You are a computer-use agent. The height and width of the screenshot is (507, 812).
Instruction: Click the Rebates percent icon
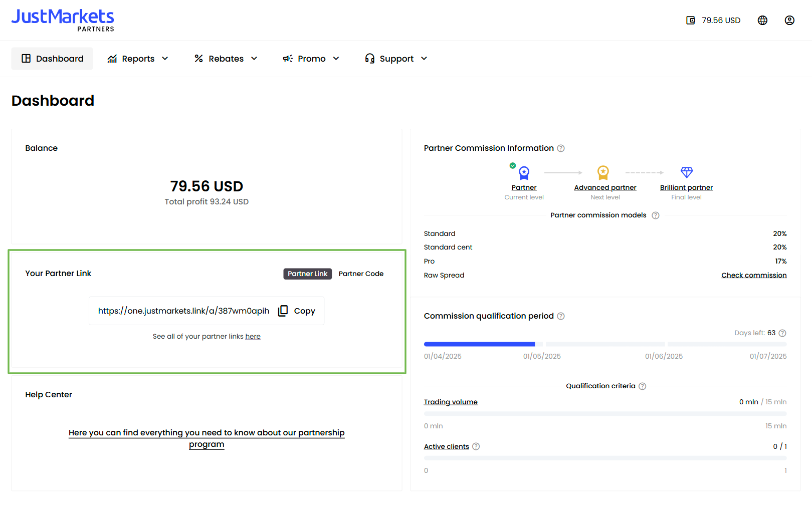(199, 59)
